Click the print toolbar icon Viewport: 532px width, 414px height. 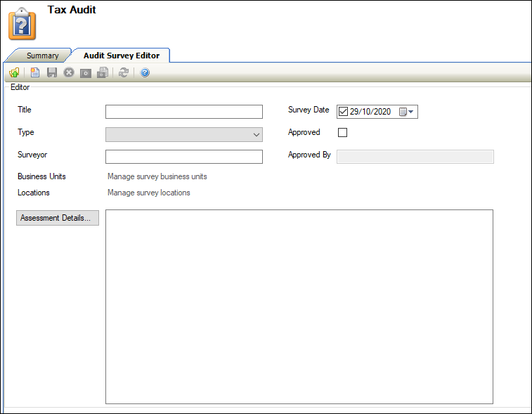[103, 73]
